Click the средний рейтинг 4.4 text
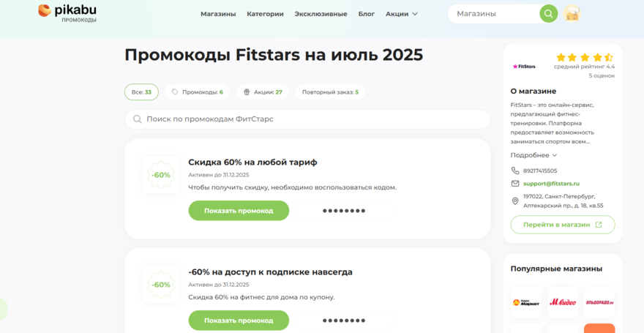 tap(584, 67)
